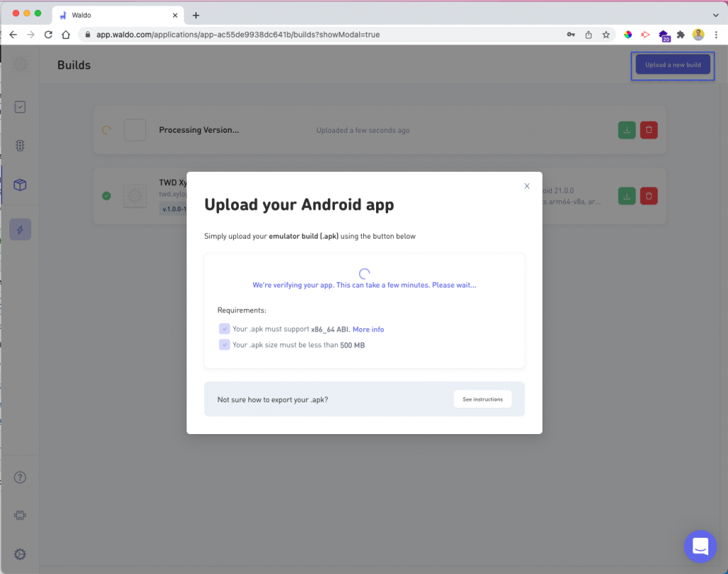Screen dimensions: 728x574
Task: Click the See instructions button
Action: (x=482, y=399)
